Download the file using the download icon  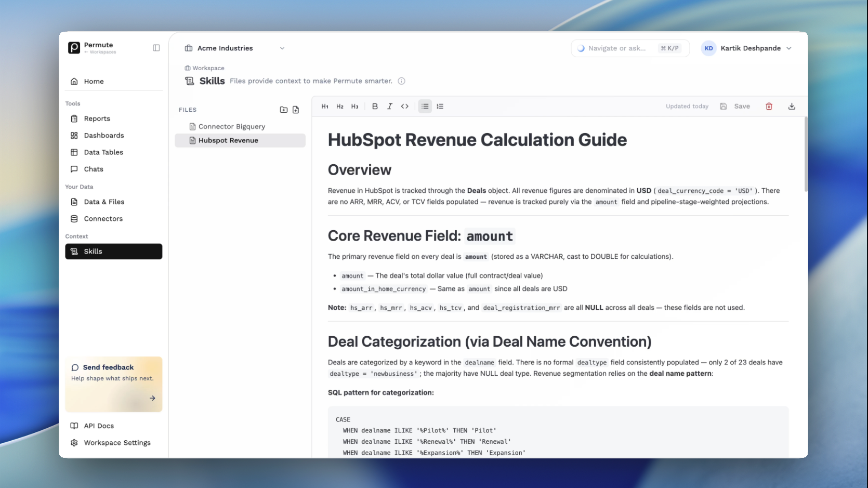pyautogui.click(x=792, y=107)
